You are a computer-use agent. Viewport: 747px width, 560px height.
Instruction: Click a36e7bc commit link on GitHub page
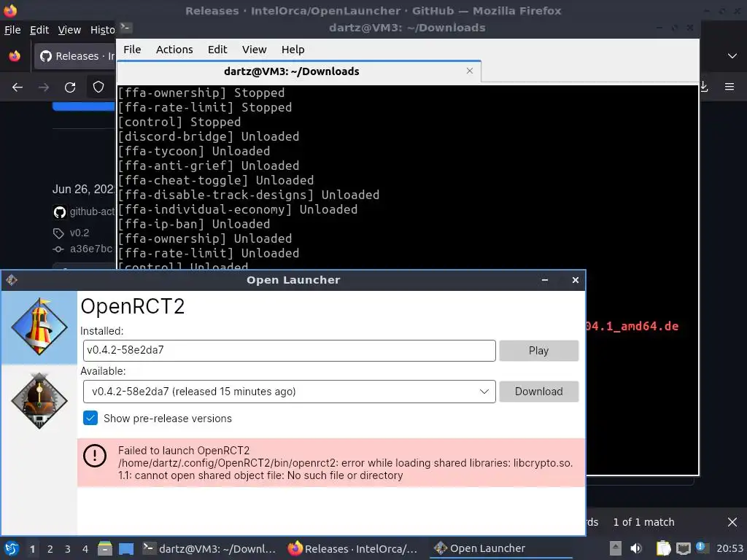91,249
